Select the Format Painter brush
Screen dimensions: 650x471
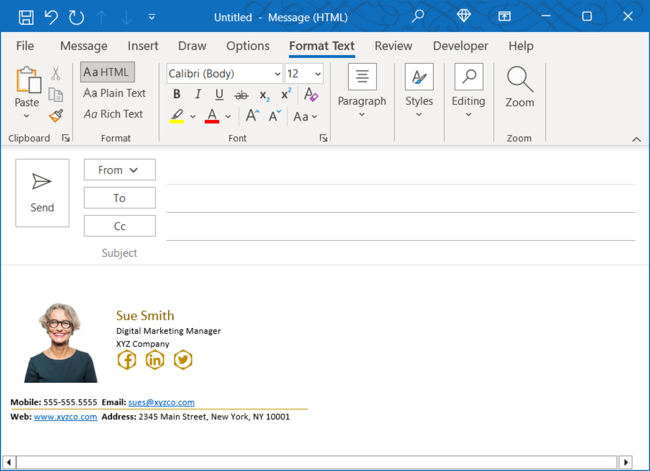pyautogui.click(x=56, y=117)
